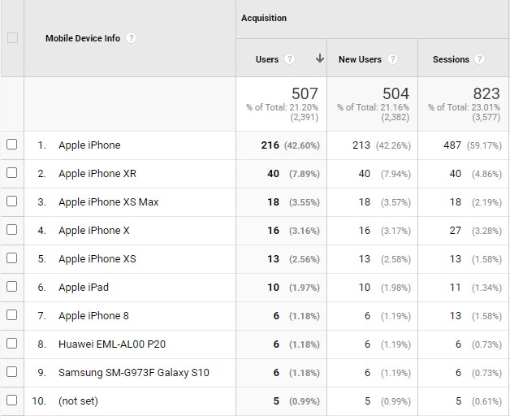Open the Apple iPad device link
This screenshot has height=420, width=510.
click(84, 288)
